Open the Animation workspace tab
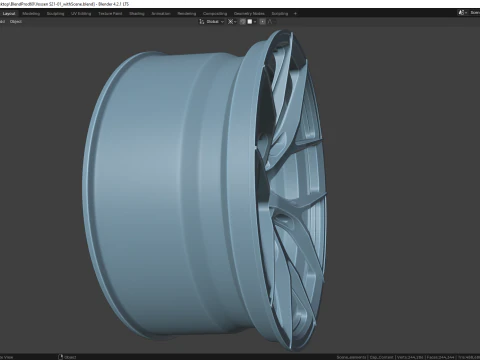Viewport: 480px width, 360px height. tap(161, 14)
